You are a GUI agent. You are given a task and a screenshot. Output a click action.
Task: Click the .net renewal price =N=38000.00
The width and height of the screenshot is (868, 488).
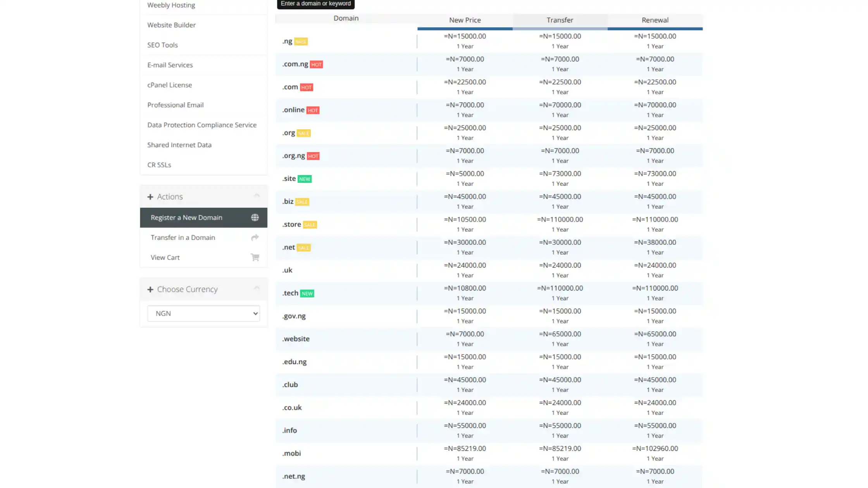(x=655, y=242)
